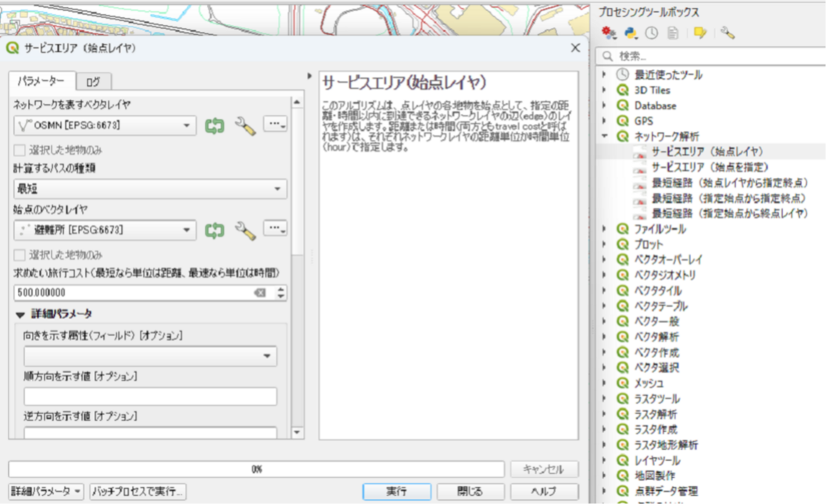Select the プロット toolbox group
Viewport: 826px width, 504px height.
point(649,245)
